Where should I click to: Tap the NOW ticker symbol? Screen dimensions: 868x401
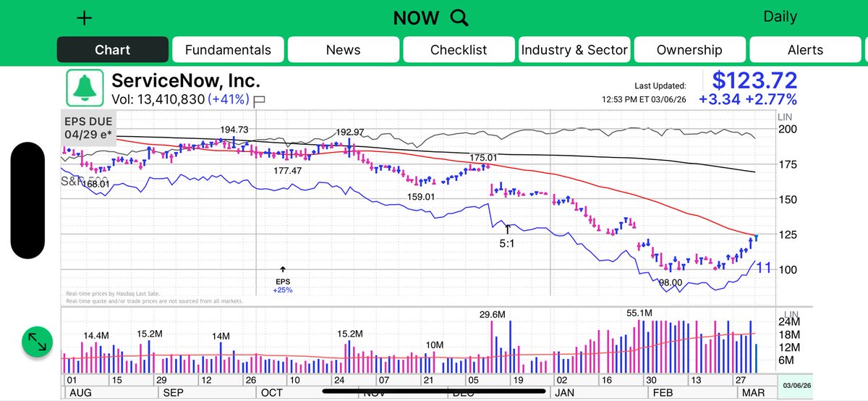[416, 18]
